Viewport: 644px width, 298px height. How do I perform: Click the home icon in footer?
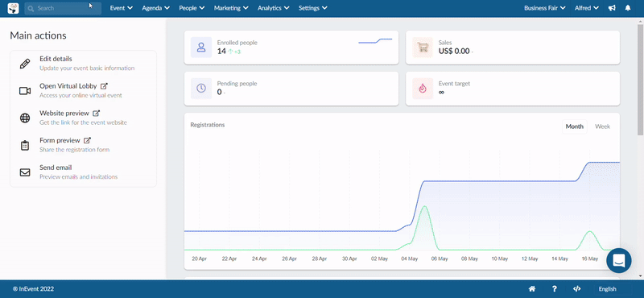tap(532, 289)
